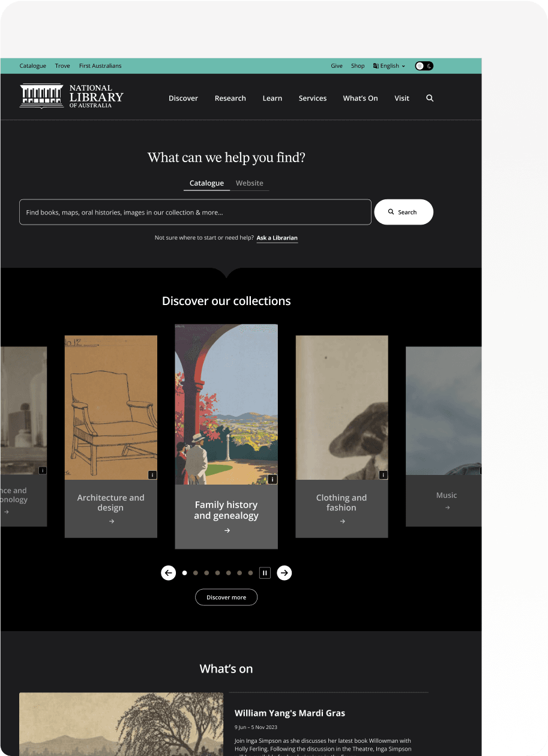Open the Shop link
The width and height of the screenshot is (548, 756).
(x=358, y=66)
